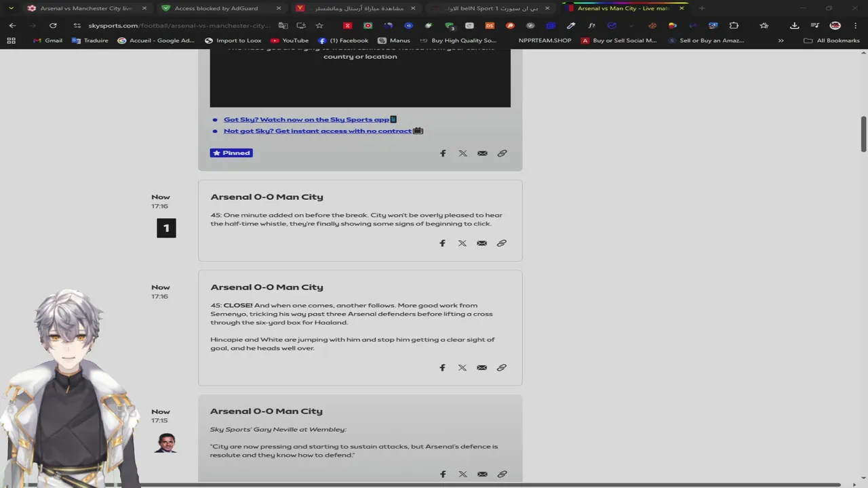Open 'Sell or Buy an Amaz...' bookmark

(706, 41)
